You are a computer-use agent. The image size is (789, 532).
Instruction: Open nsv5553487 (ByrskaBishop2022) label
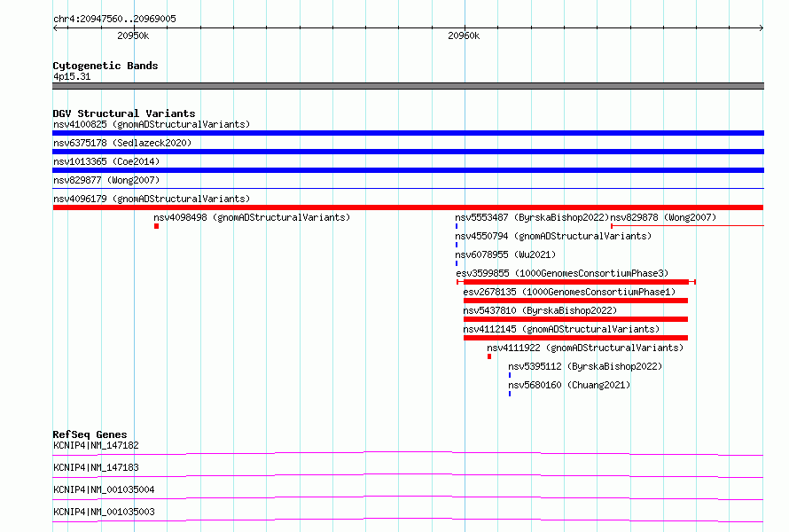532,217
